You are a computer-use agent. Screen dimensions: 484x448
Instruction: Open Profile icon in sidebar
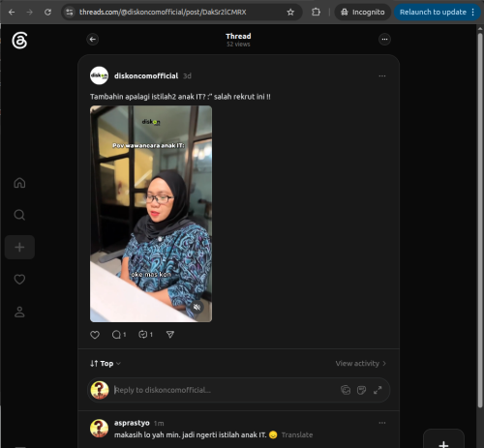[x=19, y=312]
